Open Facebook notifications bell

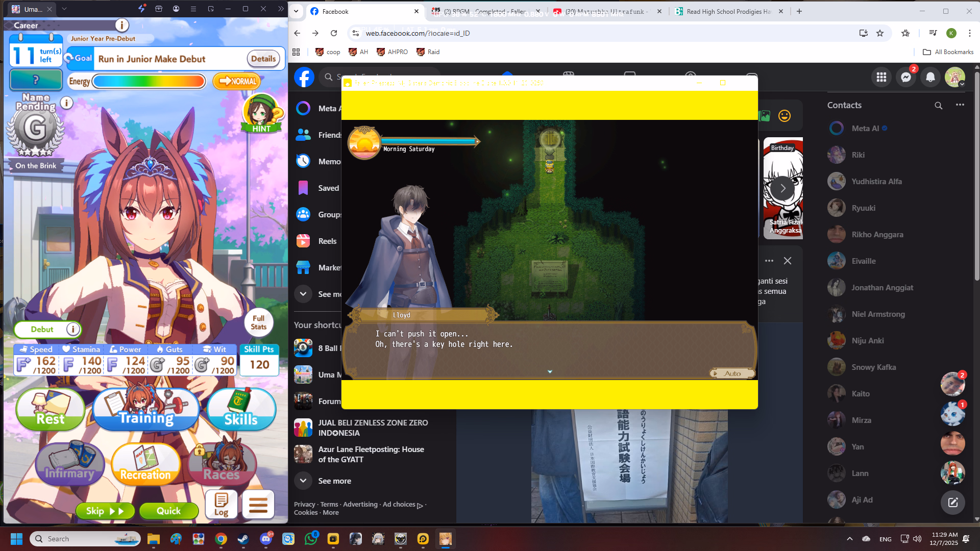(930, 77)
